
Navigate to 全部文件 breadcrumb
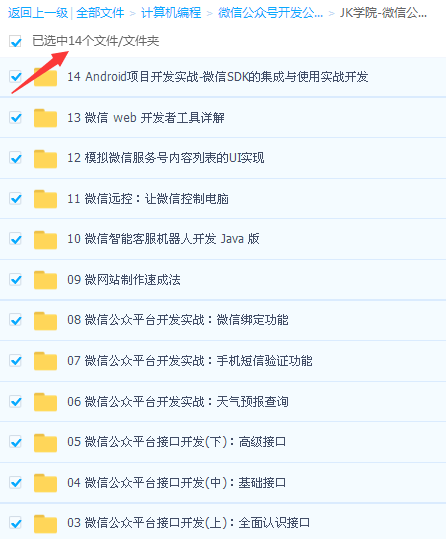click(x=100, y=13)
